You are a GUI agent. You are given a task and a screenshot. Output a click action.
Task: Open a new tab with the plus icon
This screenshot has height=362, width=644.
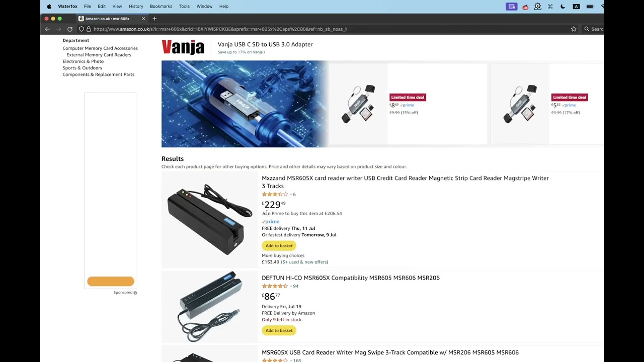click(154, 19)
